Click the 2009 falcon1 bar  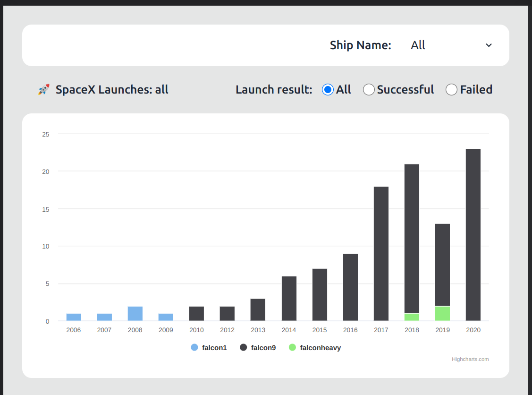pyautogui.click(x=166, y=317)
